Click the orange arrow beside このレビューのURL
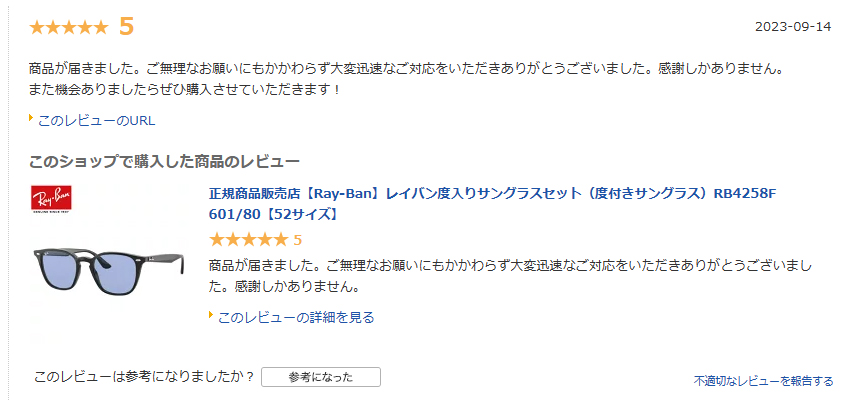 coord(32,119)
